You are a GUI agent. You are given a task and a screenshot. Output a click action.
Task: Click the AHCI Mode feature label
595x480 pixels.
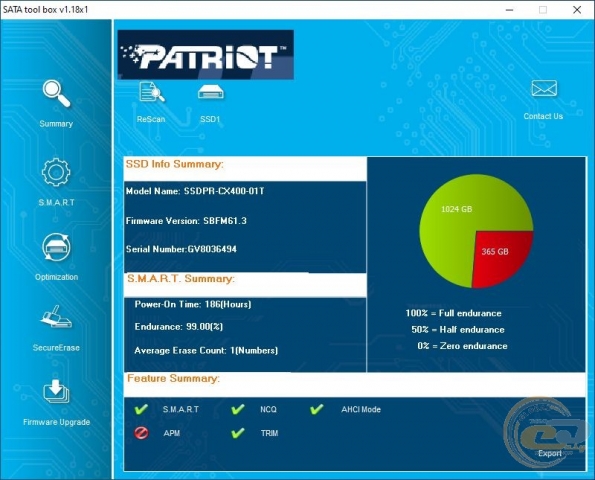pos(361,409)
